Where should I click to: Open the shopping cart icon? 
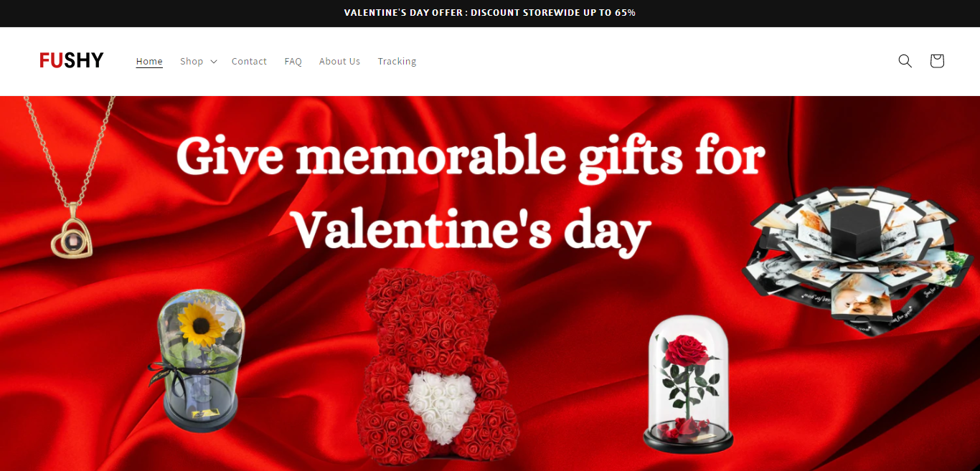tap(937, 61)
